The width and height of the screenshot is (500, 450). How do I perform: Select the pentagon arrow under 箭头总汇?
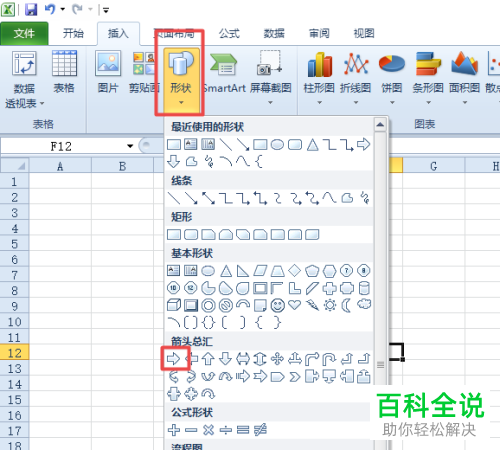point(277,377)
